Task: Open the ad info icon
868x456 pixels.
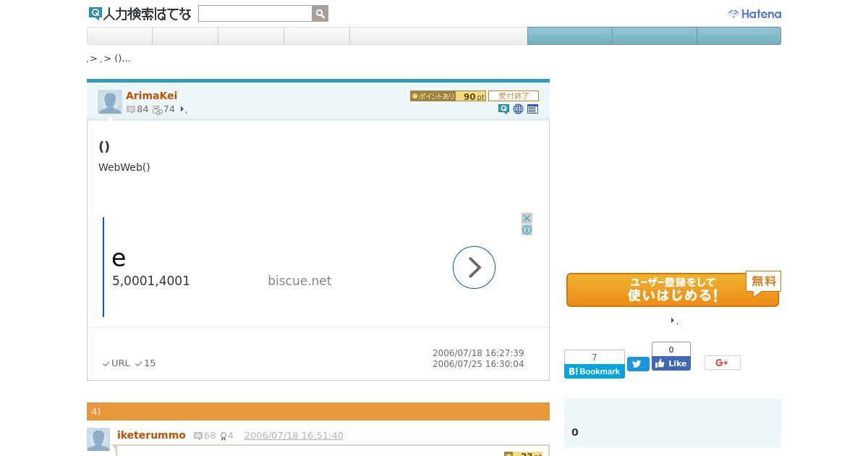Action: [x=527, y=229]
